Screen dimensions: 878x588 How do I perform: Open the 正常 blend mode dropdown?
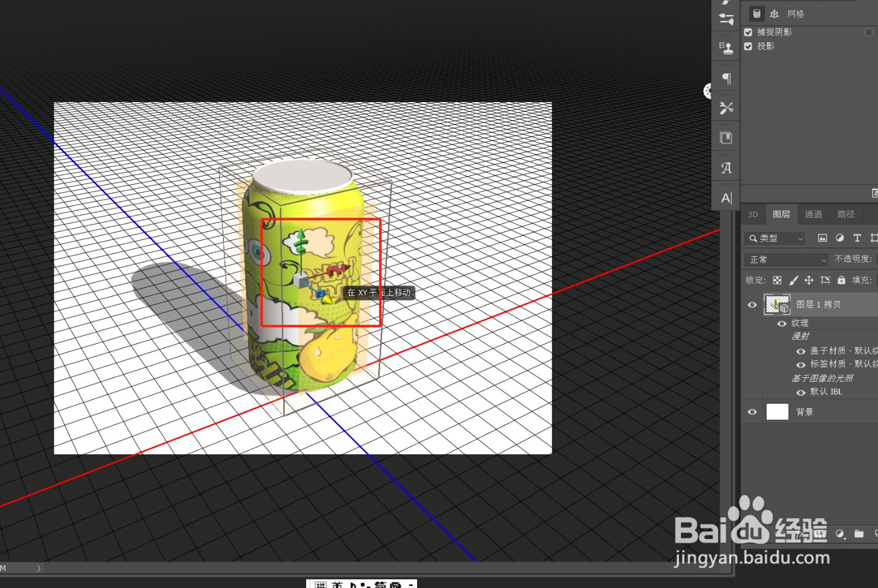pos(786,259)
